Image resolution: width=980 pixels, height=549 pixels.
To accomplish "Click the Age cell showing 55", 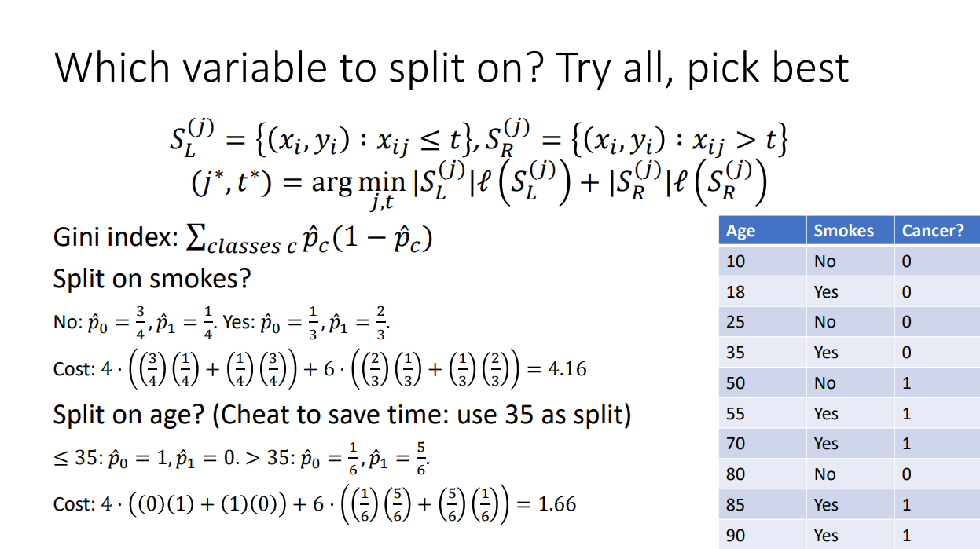I will pyautogui.click(x=736, y=414).
